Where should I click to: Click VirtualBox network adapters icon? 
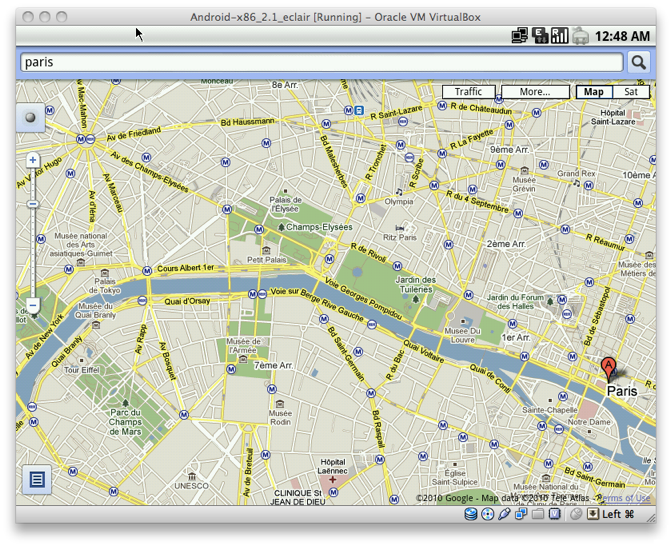[x=521, y=513]
